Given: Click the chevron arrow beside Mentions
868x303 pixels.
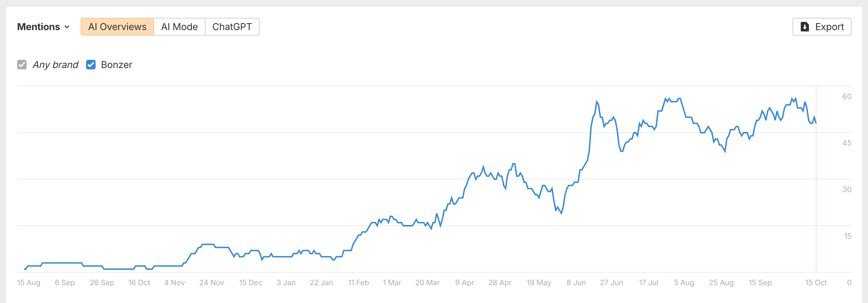Looking at the screenshot, I should tap(67, 27).
